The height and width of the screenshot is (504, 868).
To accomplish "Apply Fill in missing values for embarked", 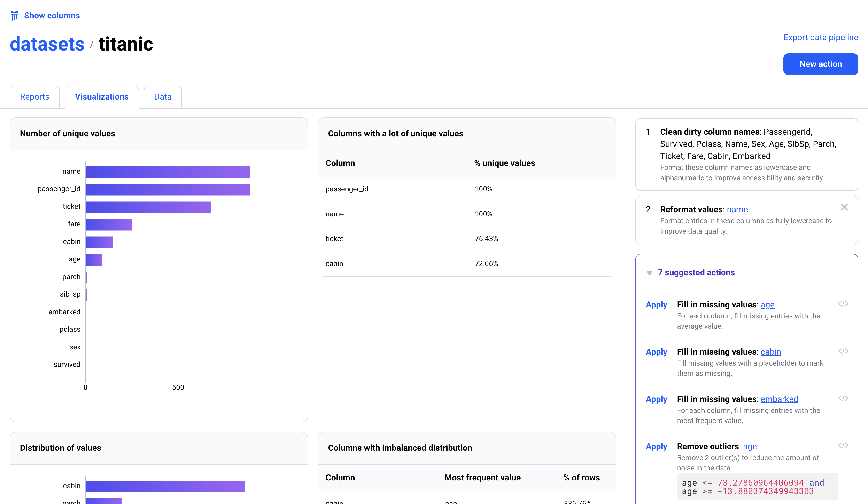I will point(656,399).
